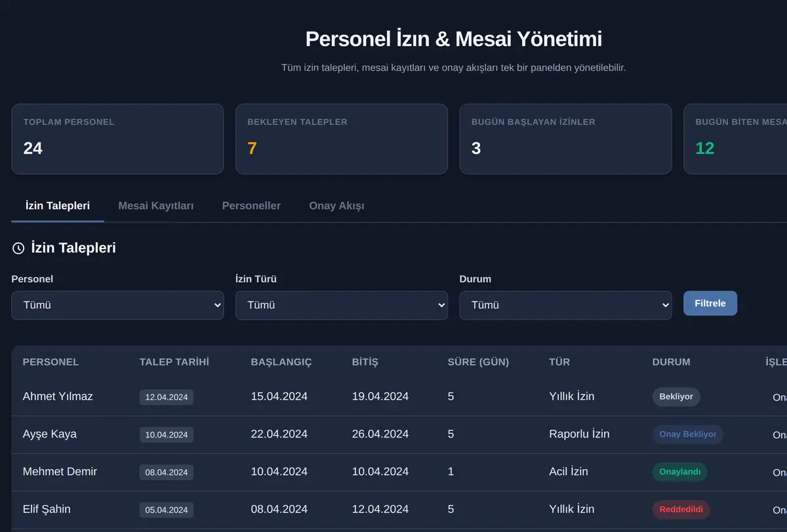787x532 pixels.
Task: Click Ahmet Yılmaz's Yıllık İzin type cell
Action: pos(572,396)
